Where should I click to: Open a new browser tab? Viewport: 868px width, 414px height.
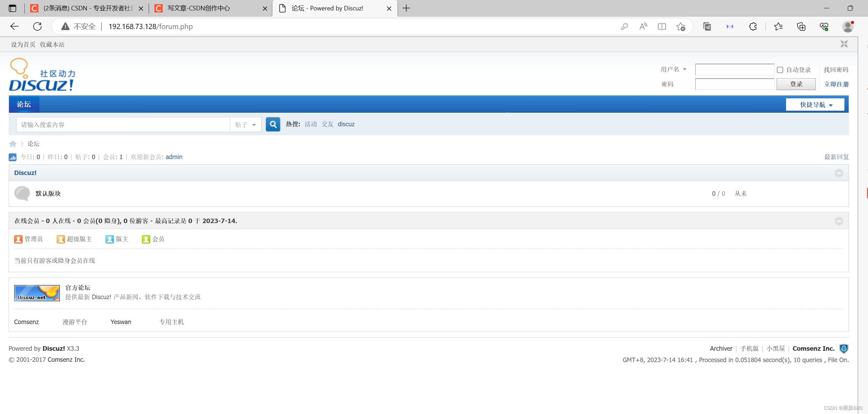(x=406, y=8)
